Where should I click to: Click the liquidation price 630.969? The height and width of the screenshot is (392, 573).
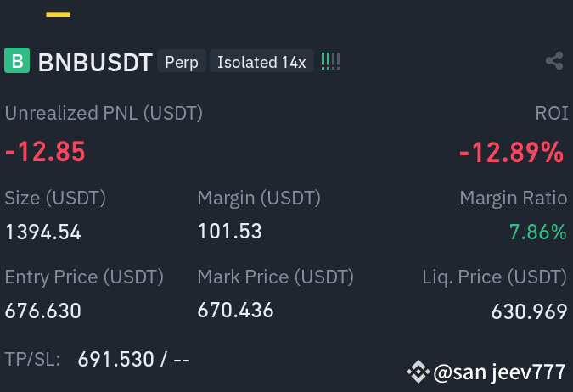[529, 311]
